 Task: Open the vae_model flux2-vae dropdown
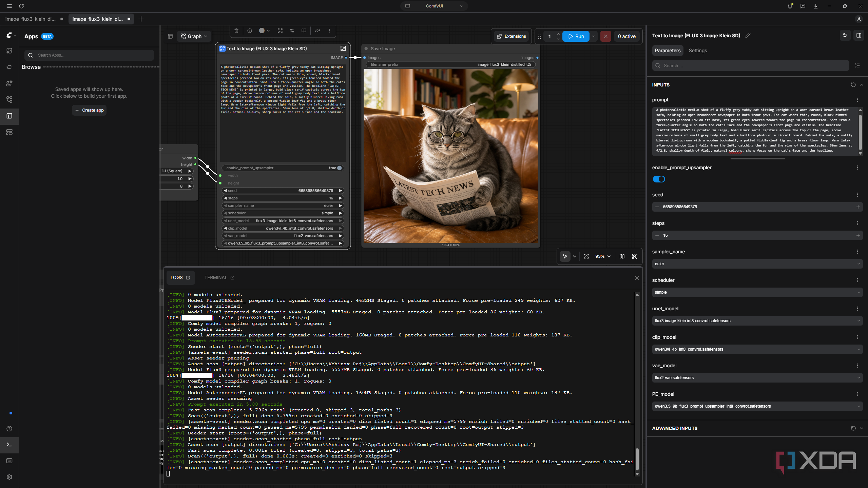pyautogui.click(x=757, y=378)
